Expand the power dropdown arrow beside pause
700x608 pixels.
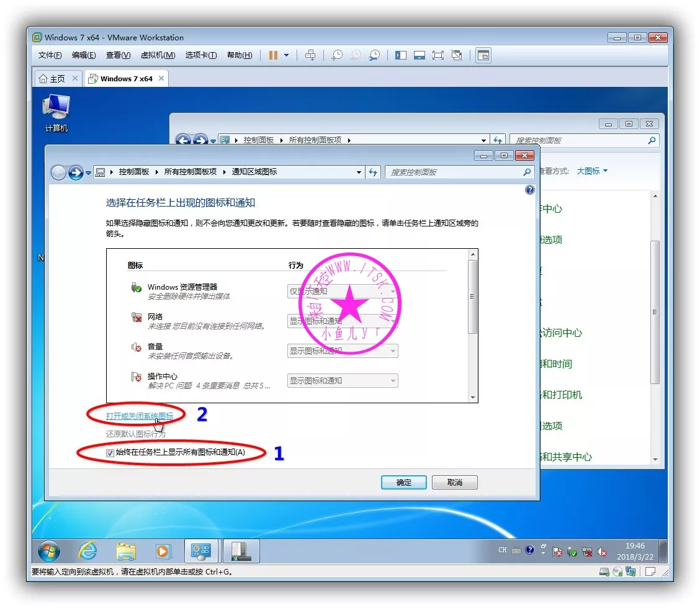[x=286, y=55]
